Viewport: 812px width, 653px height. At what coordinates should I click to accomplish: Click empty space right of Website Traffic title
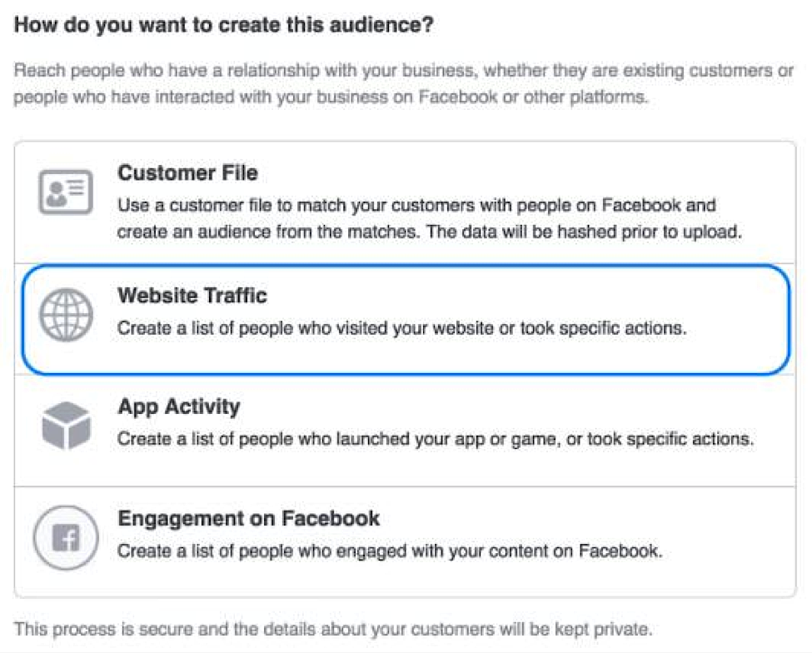pyautogui.click(x=523, y=295)
